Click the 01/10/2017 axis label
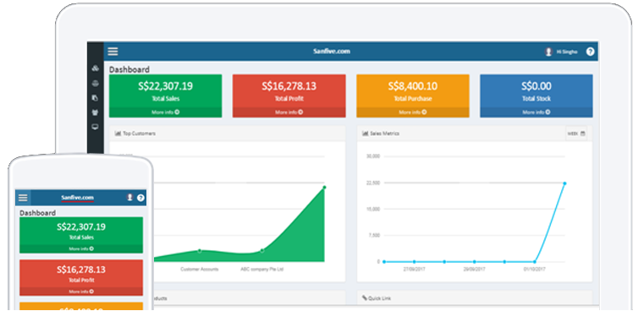This screenshot has width=644, height=311. [535, 270]
